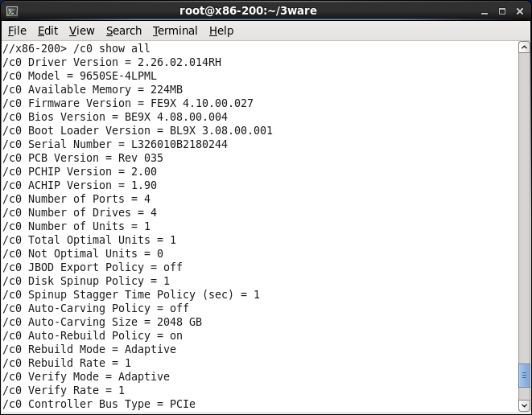Click the Firmware Version output line
Image resolution: width=532 pixels, height=415 pixels.
click(x=128, y=103)
